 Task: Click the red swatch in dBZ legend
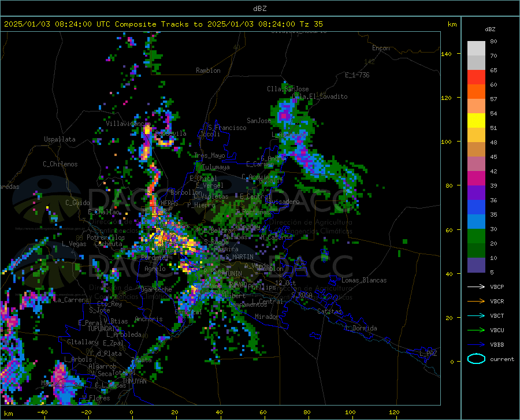pyautogui.click(x=476, y=77)
